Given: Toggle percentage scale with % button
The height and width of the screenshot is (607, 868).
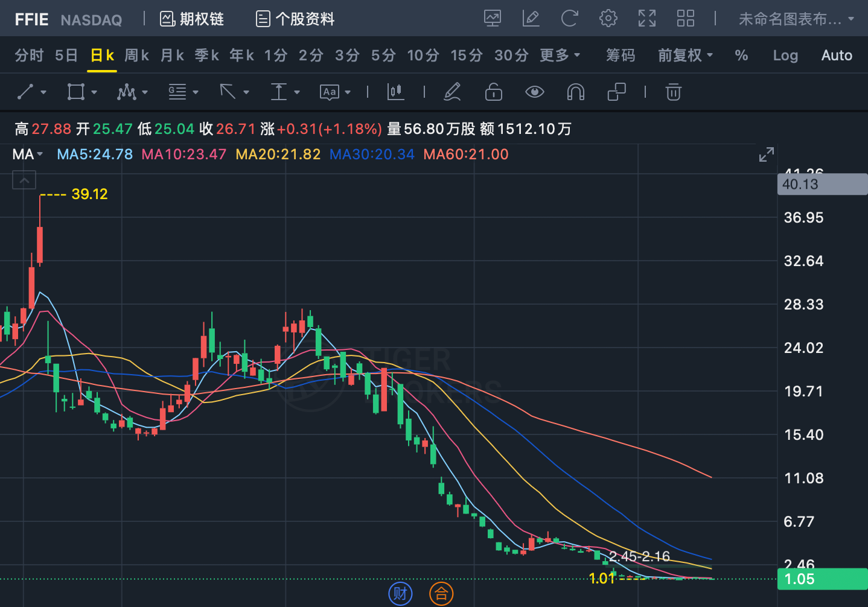Looking at the screenshot, I should [x=741, y=56].
